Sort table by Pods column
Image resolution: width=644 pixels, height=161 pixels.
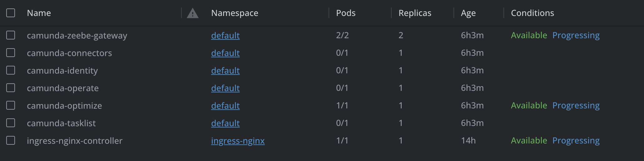pos(346,13)
